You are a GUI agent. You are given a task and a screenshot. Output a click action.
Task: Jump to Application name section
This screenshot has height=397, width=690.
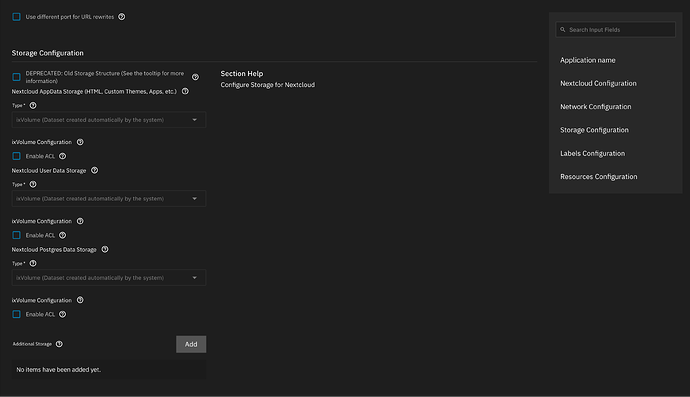pyautogui.click(x=587, y=60)
